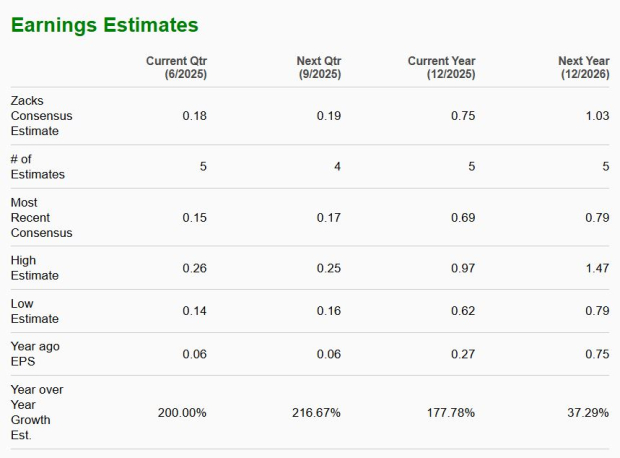620x458 pixels.
Task: Click the 200.00% growth value
Action: point(182,413)
